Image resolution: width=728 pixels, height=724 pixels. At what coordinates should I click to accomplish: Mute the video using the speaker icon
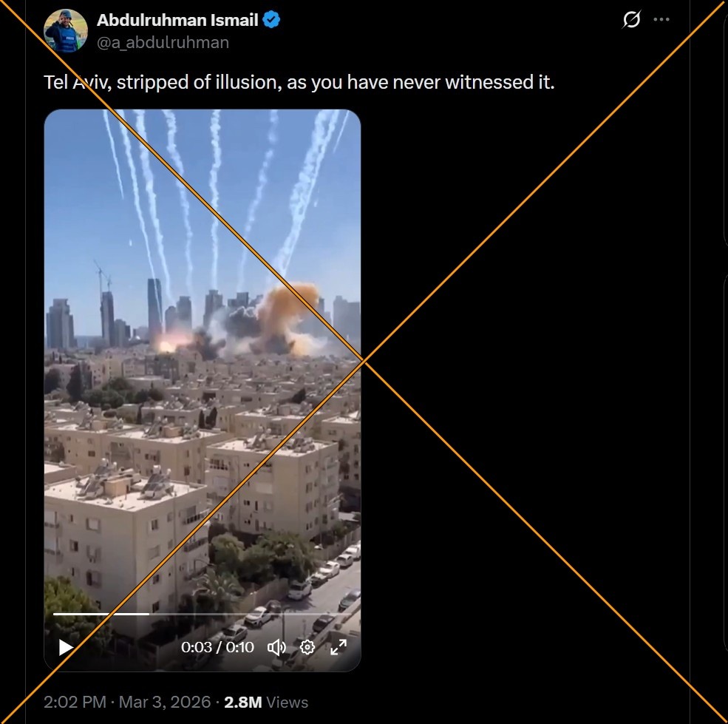point(276,647)
